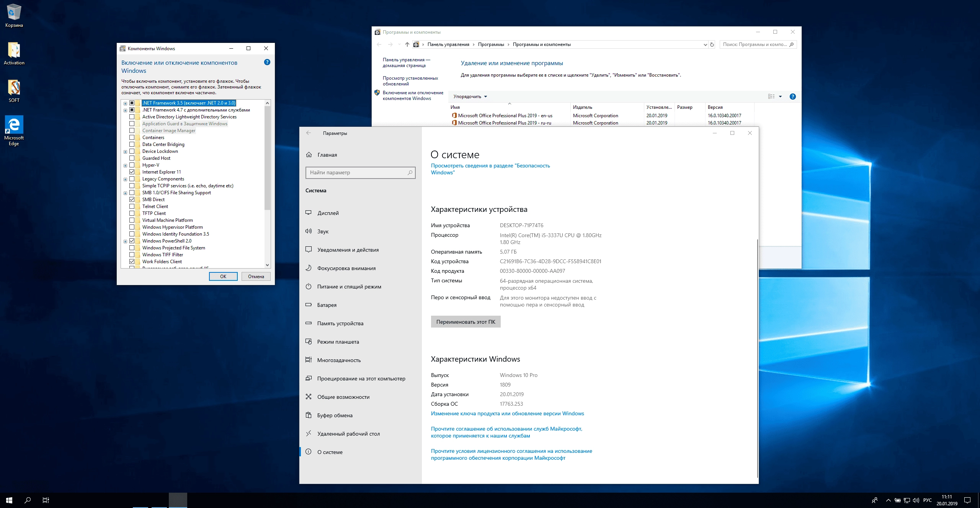Click the back arrow in Параметры window
This screenshot has height=508, width=980.
(309, 133)
